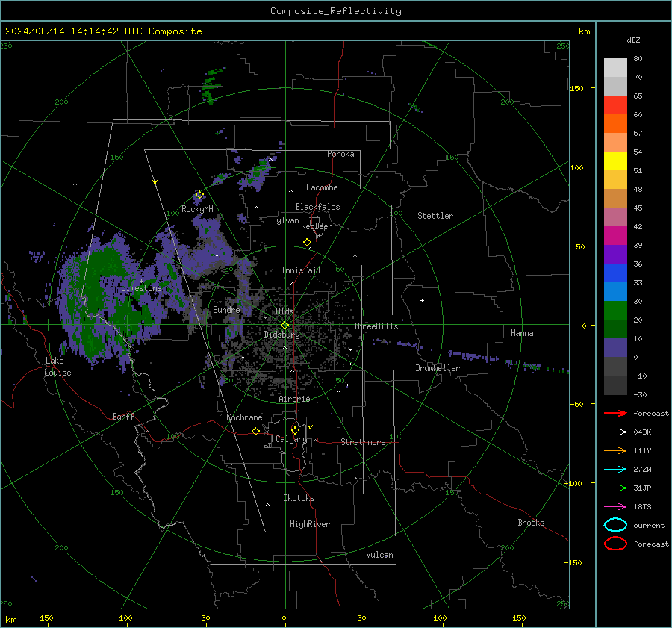Click the green 20 dBZ color swatch
The image size is (672, 628).
pyautogui.click(x=615, y=311)
